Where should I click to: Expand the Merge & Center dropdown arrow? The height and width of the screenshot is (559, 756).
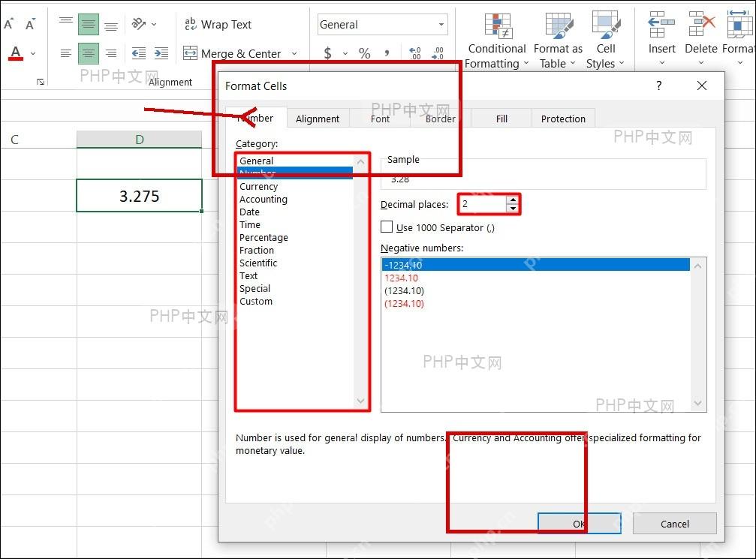tap(294, 53)
